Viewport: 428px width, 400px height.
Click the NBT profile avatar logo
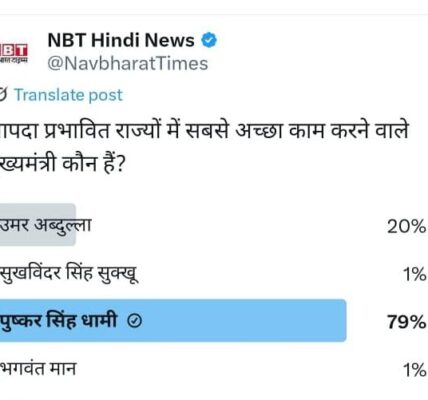click(14, 53)
